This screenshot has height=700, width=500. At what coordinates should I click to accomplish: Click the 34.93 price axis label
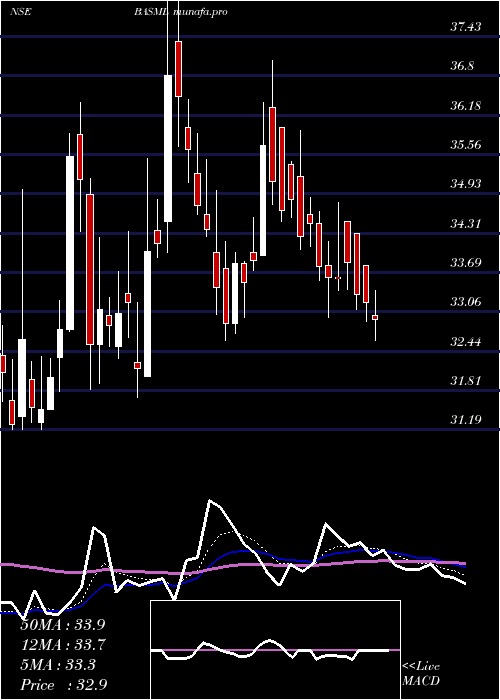(x=466, y=184)
